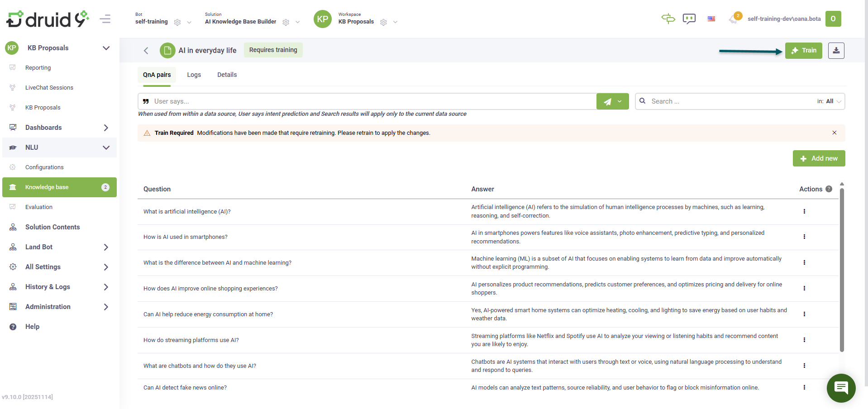This screenshot has height=409, width=868.
Task: Go back using the left arrow icon
Action: (x=146, y=51)
